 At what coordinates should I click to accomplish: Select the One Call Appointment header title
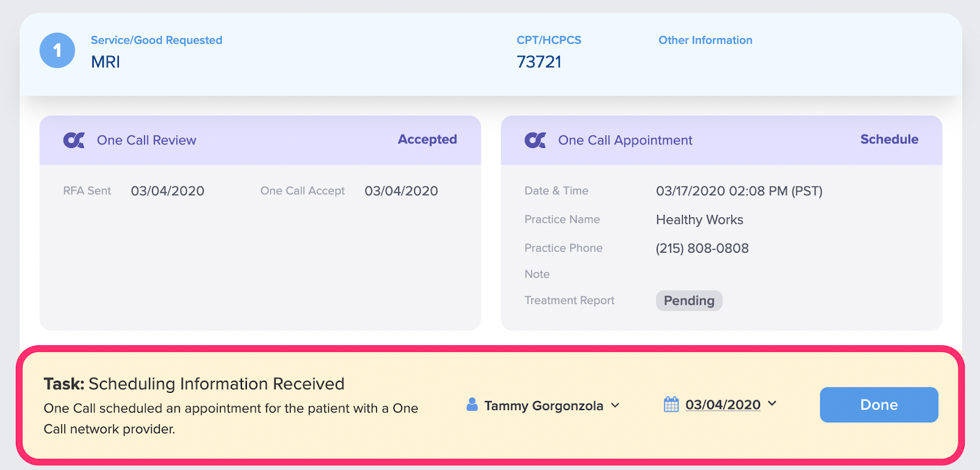coord(625,140)
